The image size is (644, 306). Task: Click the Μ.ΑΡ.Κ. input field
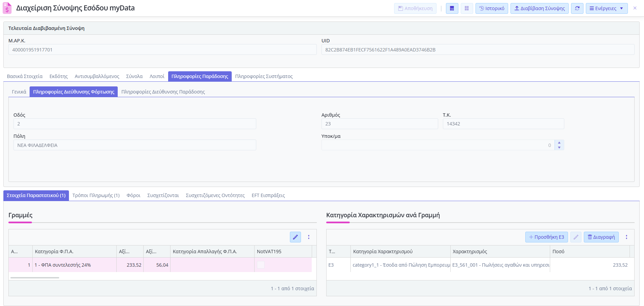tap(162, 50)
